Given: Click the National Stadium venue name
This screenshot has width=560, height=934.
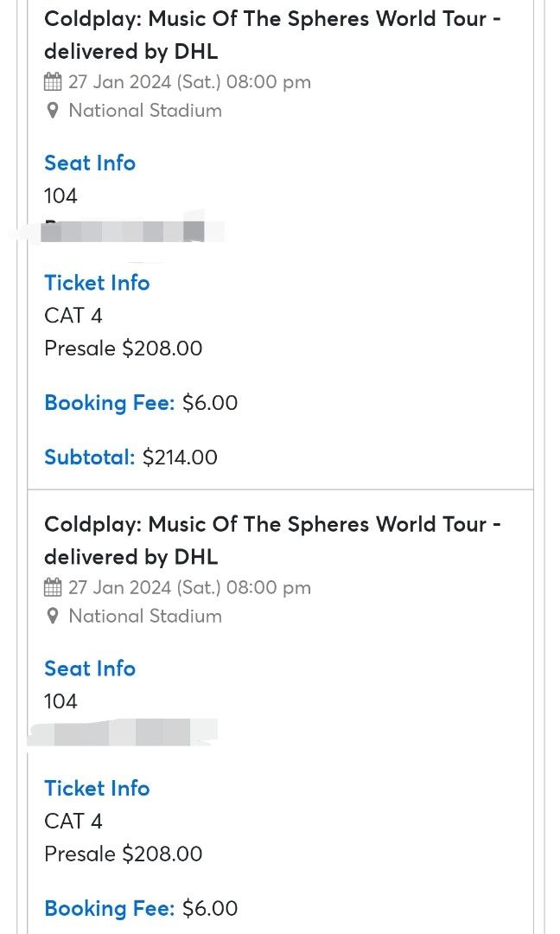Looking at the screenshot, I should tap(144, 111).
